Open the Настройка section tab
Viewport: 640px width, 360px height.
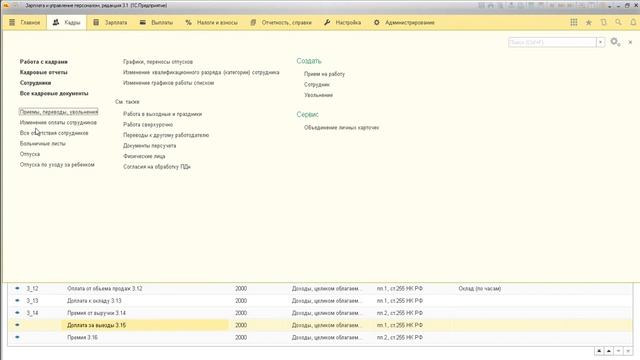click(x=342, y=22)
